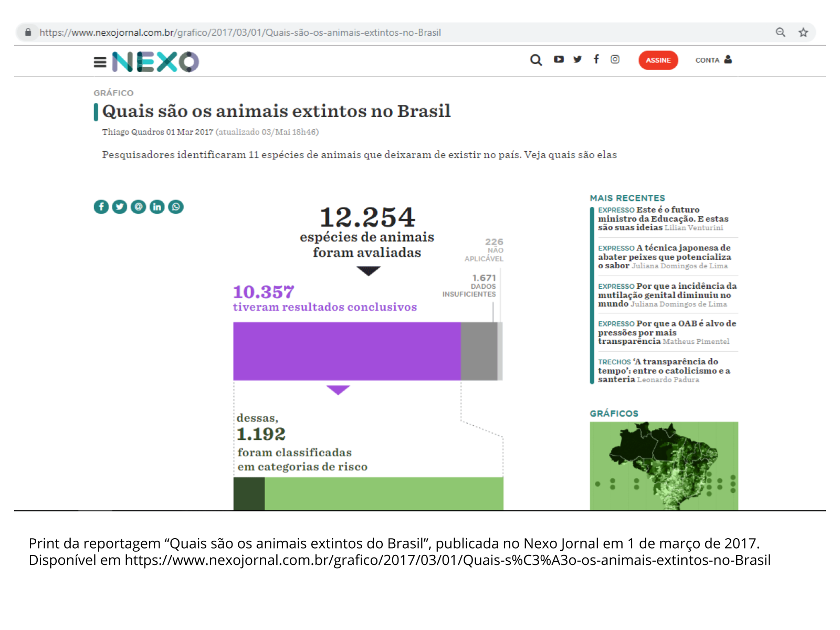Open the CONTA account link

point(713,60)
